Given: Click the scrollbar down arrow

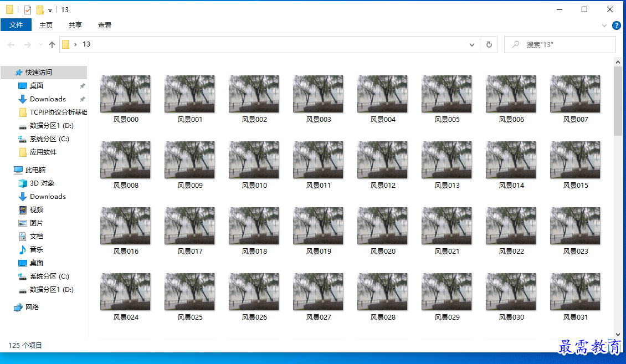Looking at the screenshot, I should (618, 335).
